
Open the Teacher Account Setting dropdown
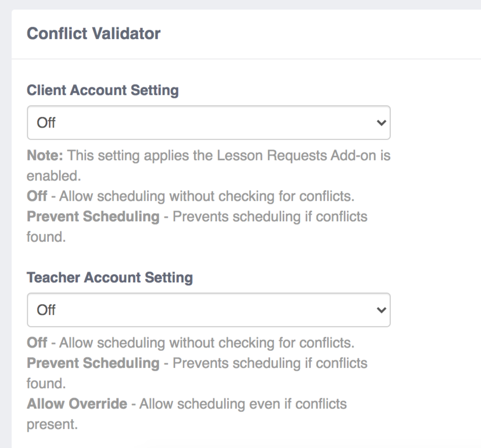pos(208,310)
